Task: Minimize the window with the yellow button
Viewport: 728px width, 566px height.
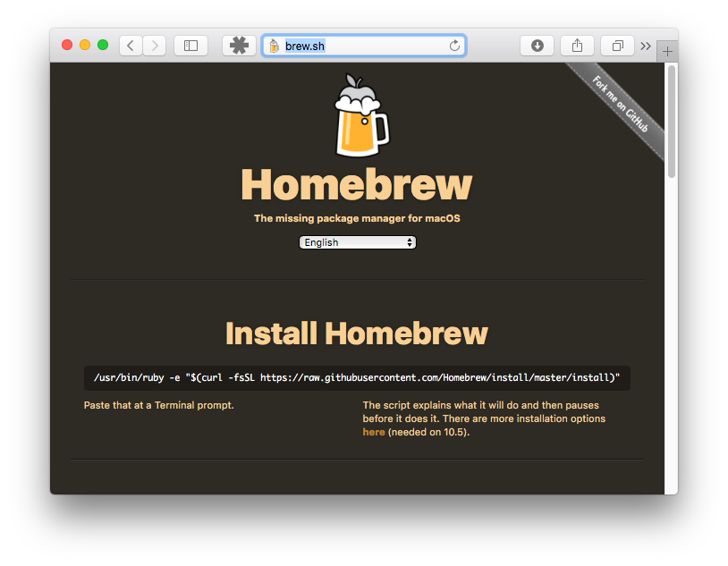Action: point(85,45)
